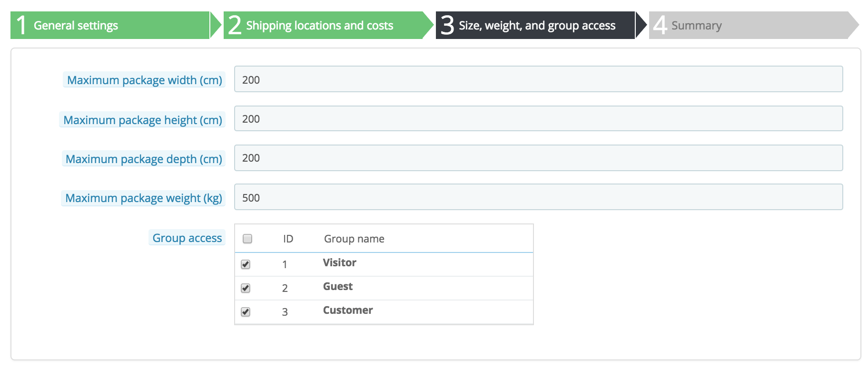The image size is (868, 368).
Task: Open Shipping locations and costs step
Action: click(x=323, y=25)
